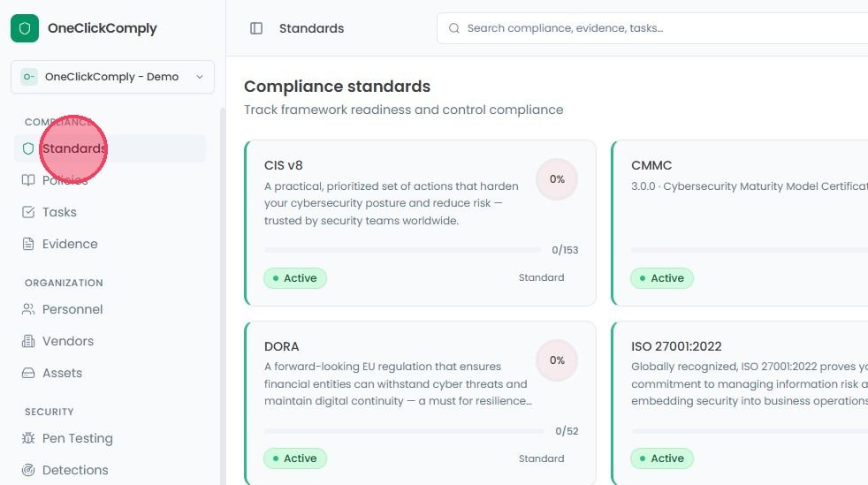The height and width of the screenshot is (485, 868).
Task: Go to the Tasks page
Action: [x=110, y=212]
